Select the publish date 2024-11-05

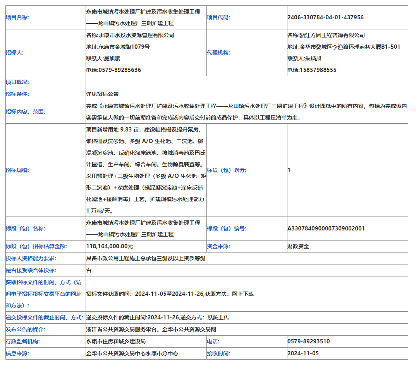point(303,353)
